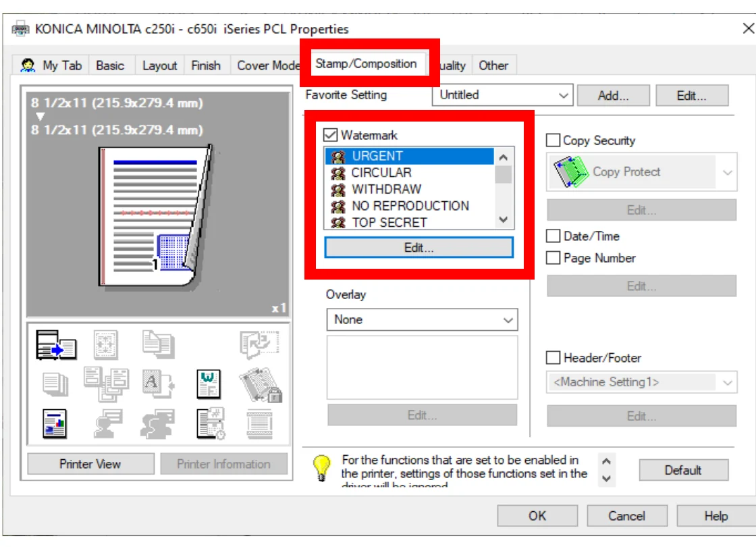Click the lightbulb hint icon

321,467
